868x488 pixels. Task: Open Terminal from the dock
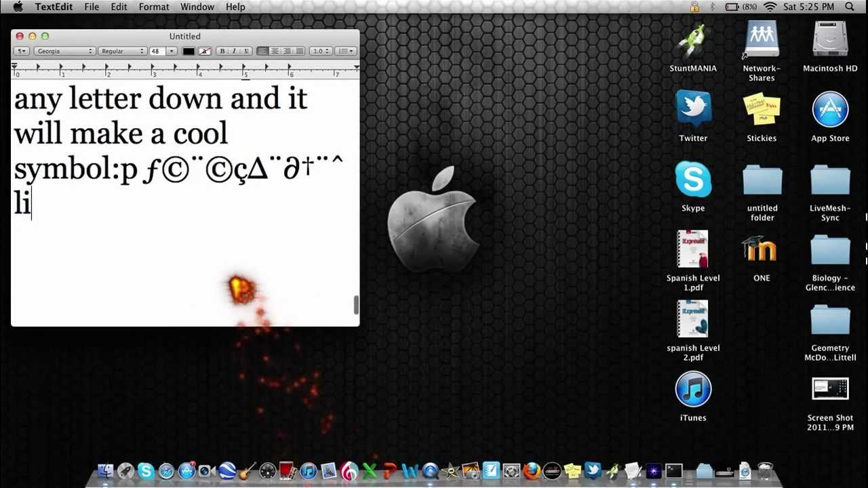673,470
